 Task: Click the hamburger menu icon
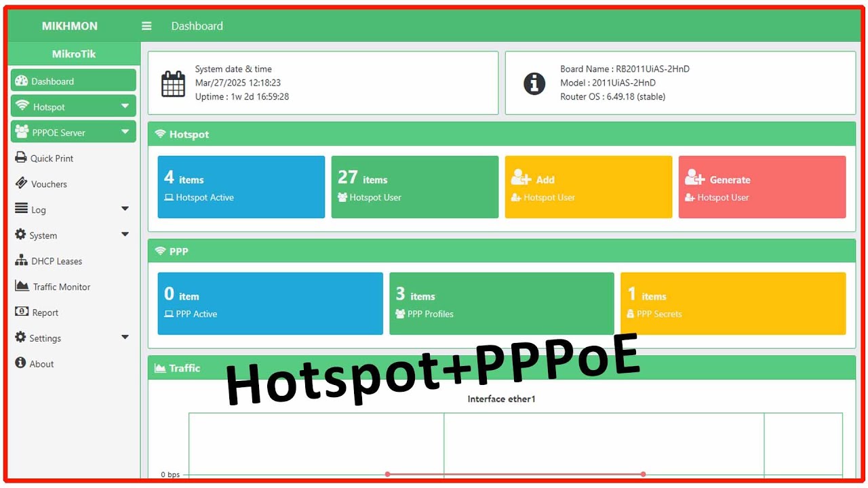[x=146, y=26]
